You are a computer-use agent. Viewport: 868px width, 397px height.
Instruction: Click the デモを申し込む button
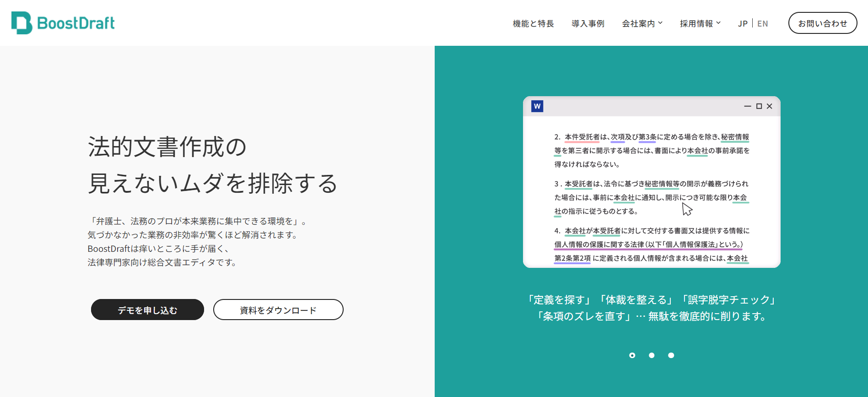coord(147,310)
